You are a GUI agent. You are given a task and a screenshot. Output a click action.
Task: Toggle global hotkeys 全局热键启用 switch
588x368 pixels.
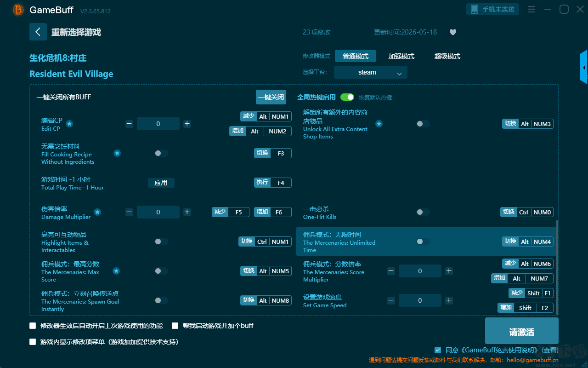click(347, 97)
